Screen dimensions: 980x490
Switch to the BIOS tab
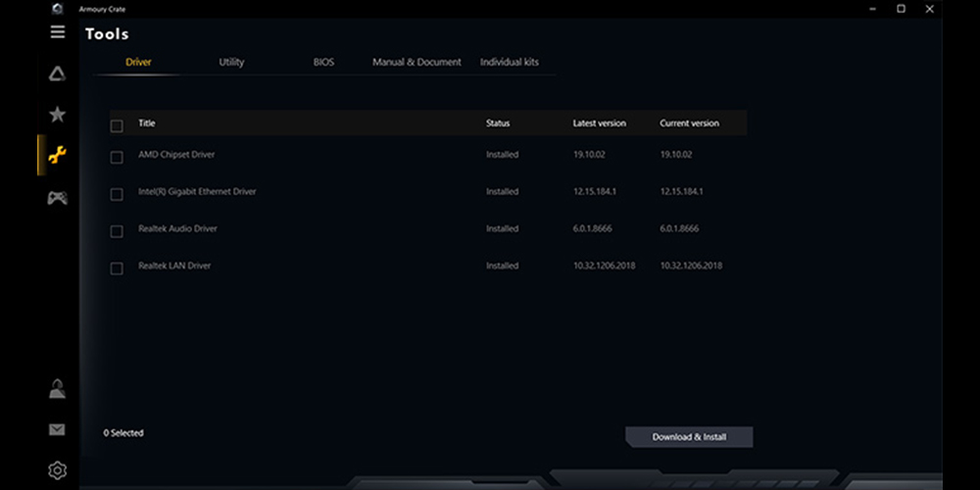(323, 62)
